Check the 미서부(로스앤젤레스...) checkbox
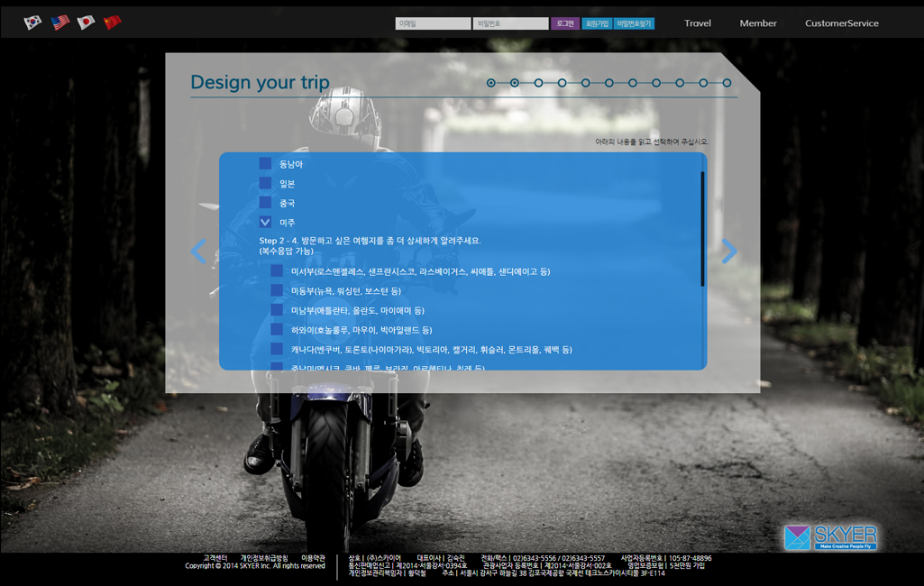The width and height of the screenshot is (924, 586). pos(277,270)
